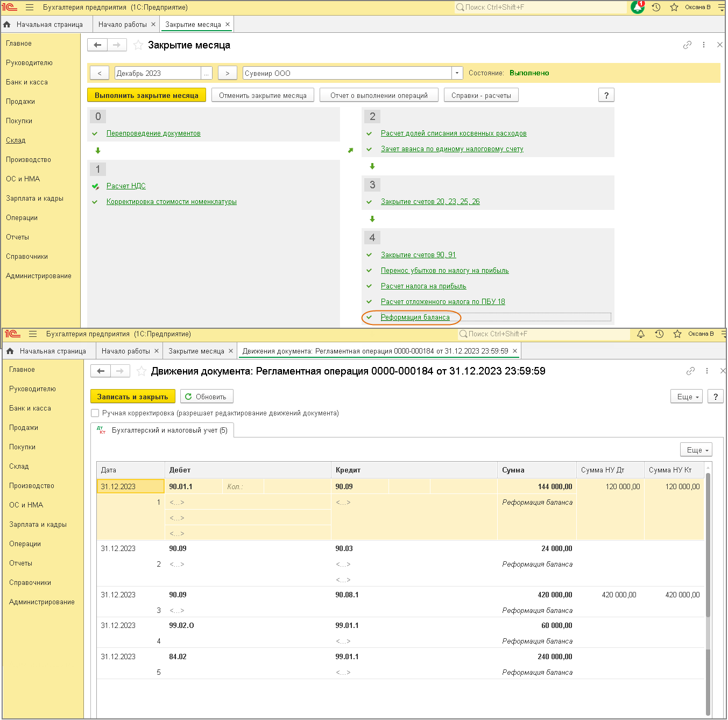
Task: Click help question button on Движения документа
Action: (715, 397)
